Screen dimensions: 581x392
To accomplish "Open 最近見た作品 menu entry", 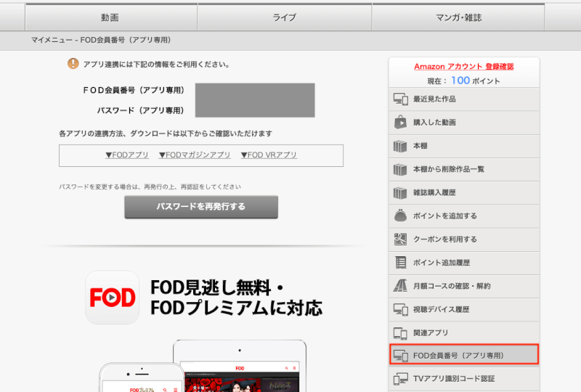I will [464, 99].
